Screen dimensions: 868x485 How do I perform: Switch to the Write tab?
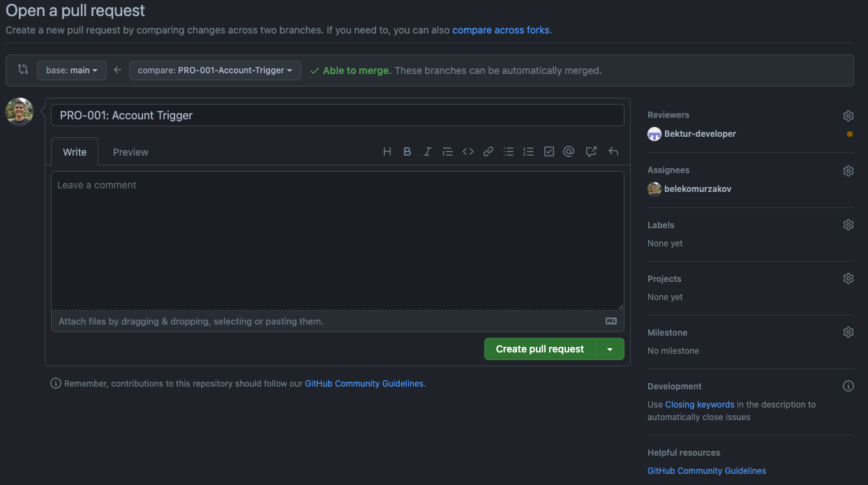pos(75,152)
